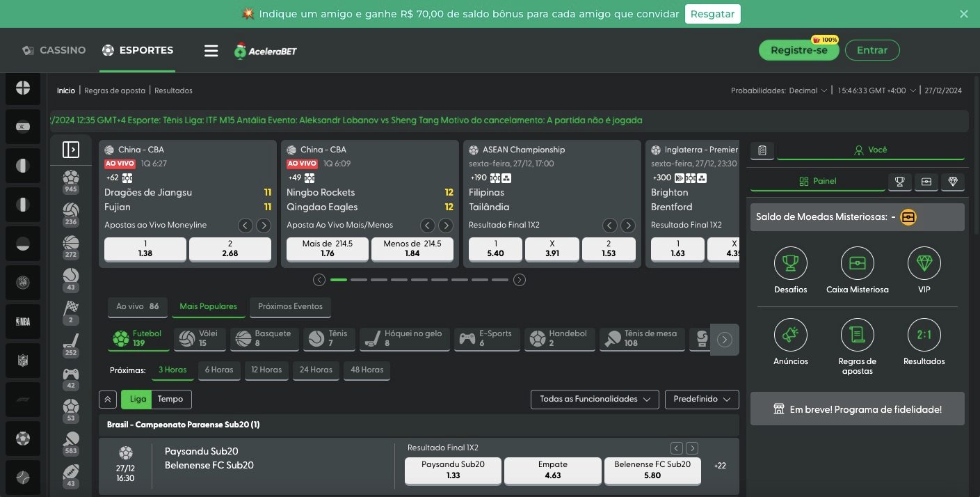Open the Você account tab

coord(871,150)
